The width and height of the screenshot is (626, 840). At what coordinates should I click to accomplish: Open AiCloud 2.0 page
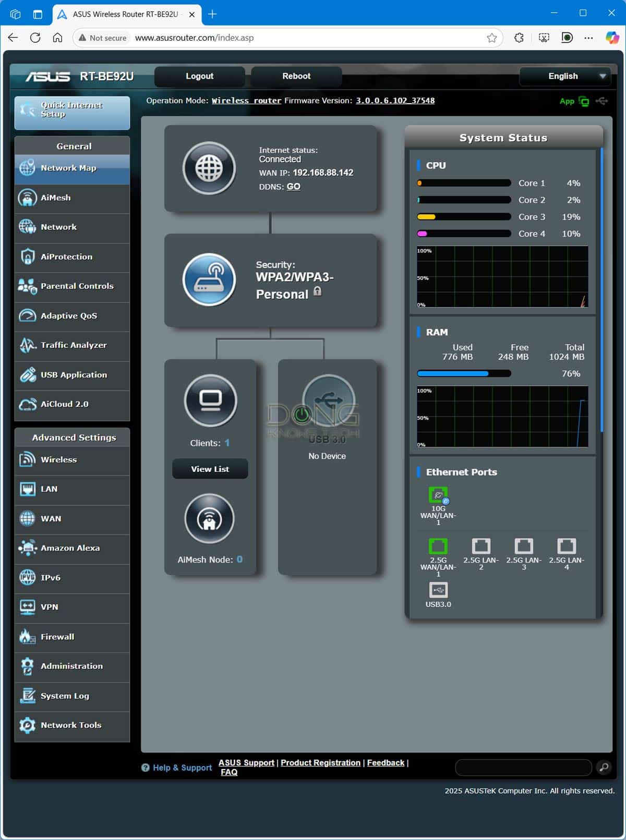(x=72, y=405)
